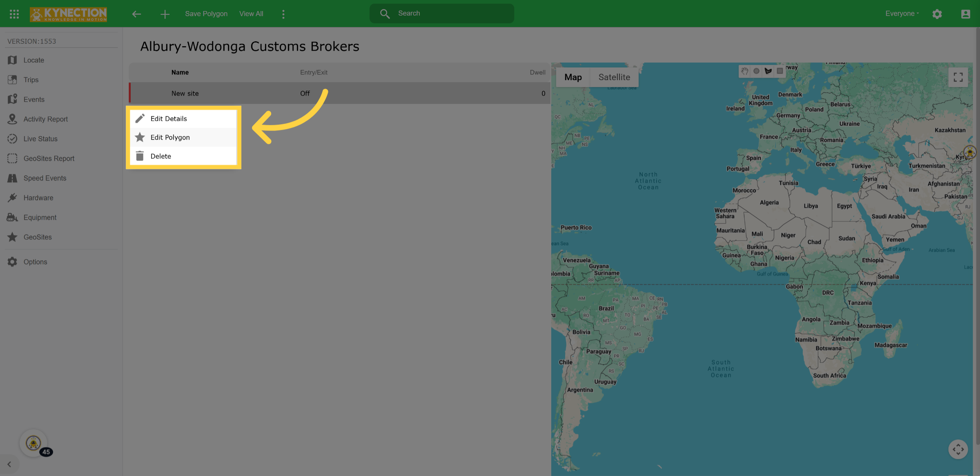Switch to Map view tab
980x476 pixels.
(573, 77)
